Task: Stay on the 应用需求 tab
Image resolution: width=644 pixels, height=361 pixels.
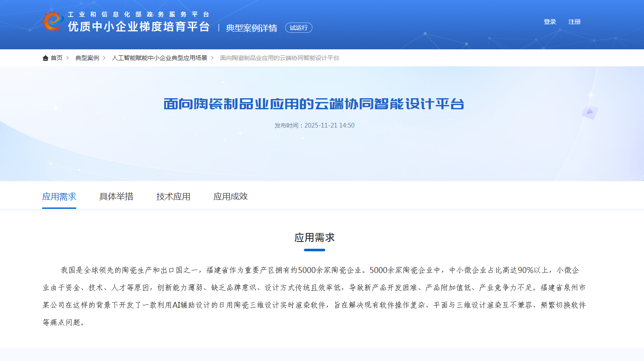Action: [x=59, y=196]
